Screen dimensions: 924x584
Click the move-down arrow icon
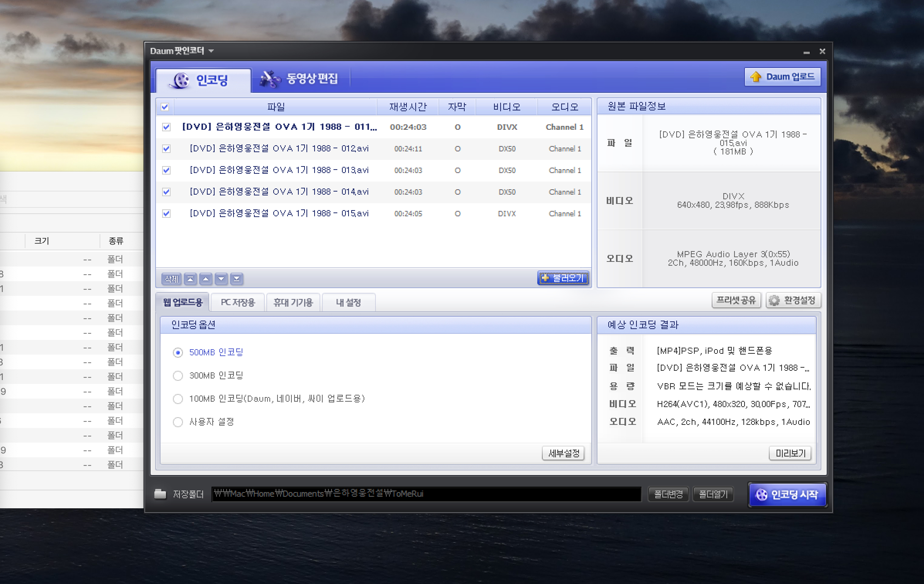click(x=221, y=279)
